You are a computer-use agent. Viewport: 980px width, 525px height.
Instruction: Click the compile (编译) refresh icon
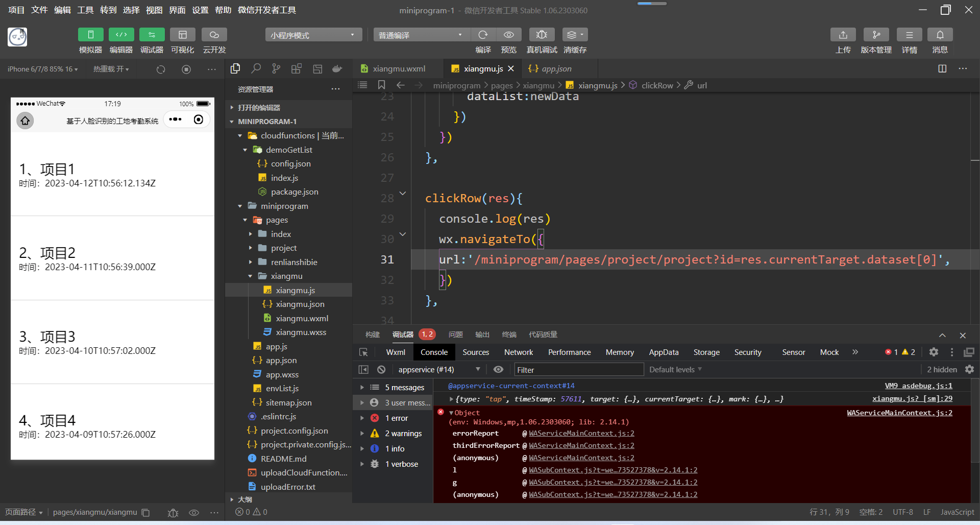(x=483, y=35)
